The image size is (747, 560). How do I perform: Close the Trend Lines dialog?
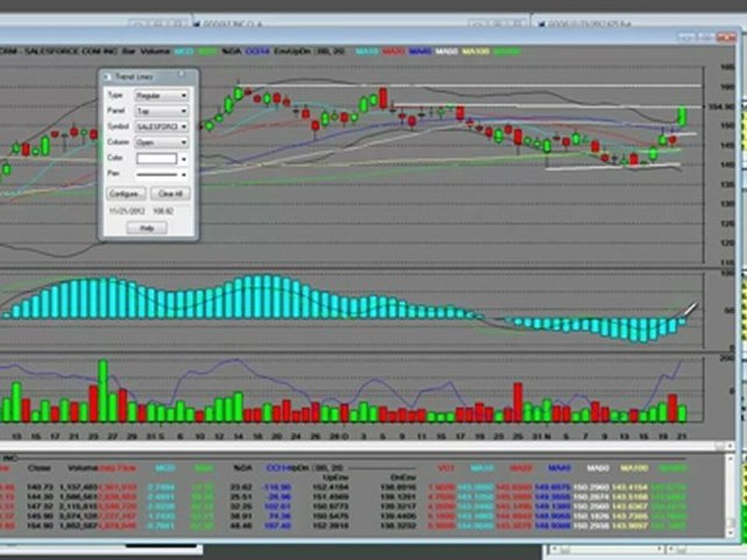(181, 75)
